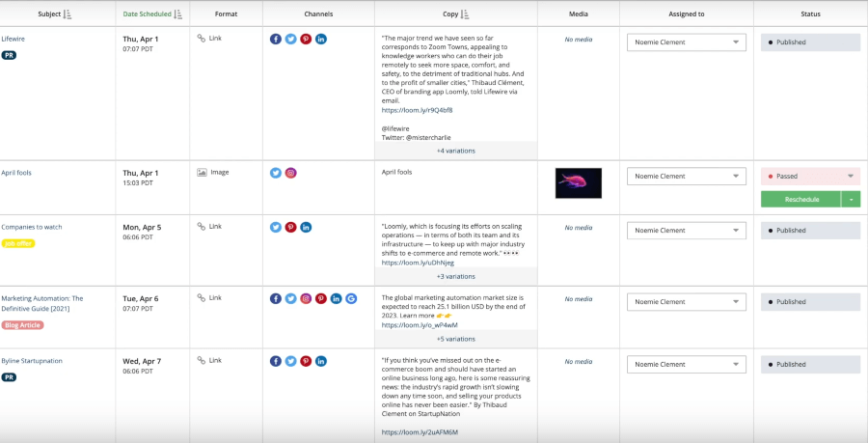This screenshot has height=443, width=868.
Task: Click LinkedIn icon in Companies to watch row
Action: [x=306, y=227]
